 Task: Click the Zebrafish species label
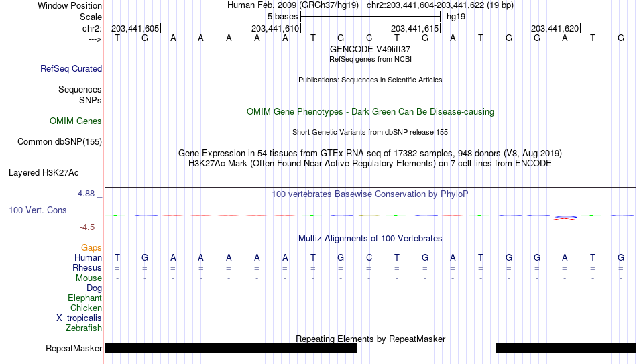pyautogui.click(x=84, y=328)
